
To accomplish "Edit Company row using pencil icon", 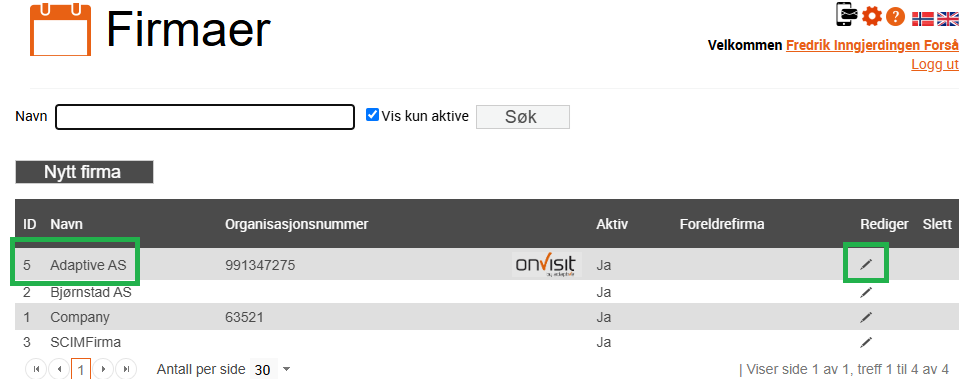I will pyautogui.click(x=866, y=317).
